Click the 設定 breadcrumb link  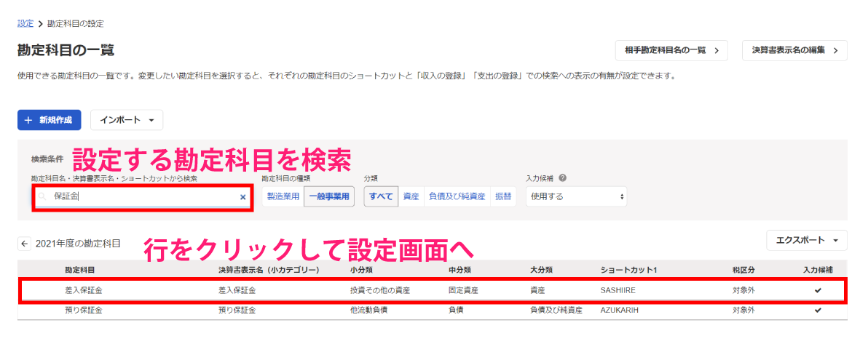tap(25, 23)
